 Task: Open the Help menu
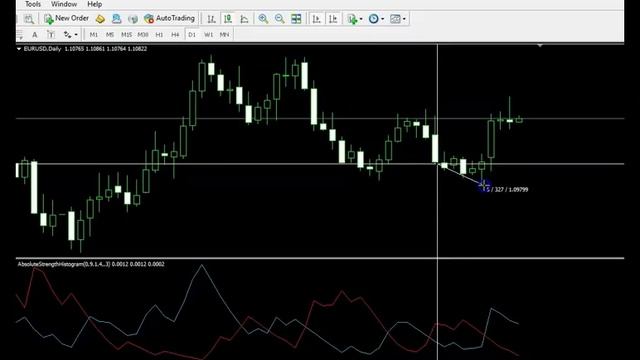[x=94, y=4]
